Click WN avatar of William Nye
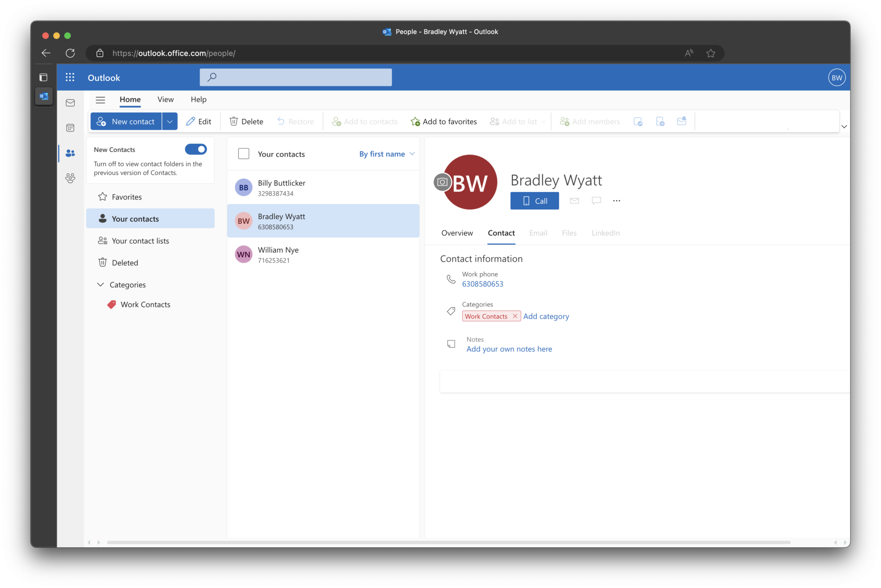Screen dimensions: 881x588 243,254
